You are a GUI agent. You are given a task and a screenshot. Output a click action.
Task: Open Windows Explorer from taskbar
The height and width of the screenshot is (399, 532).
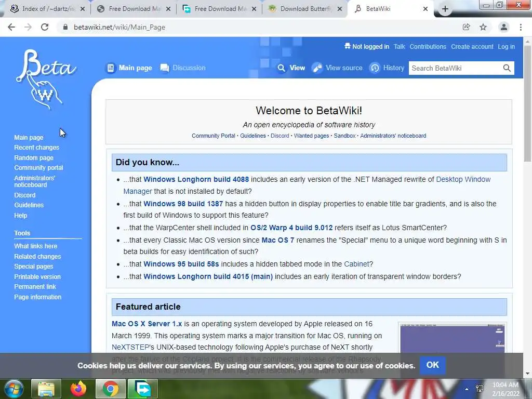[46, 389]
